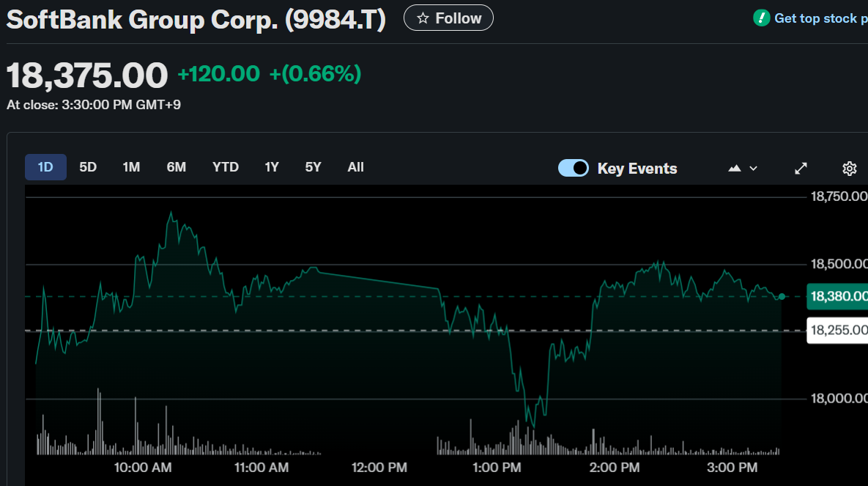Follow SoftBank Group Corp. stock
The height and width of the screenshot is (486, 868).
[448, 18]
